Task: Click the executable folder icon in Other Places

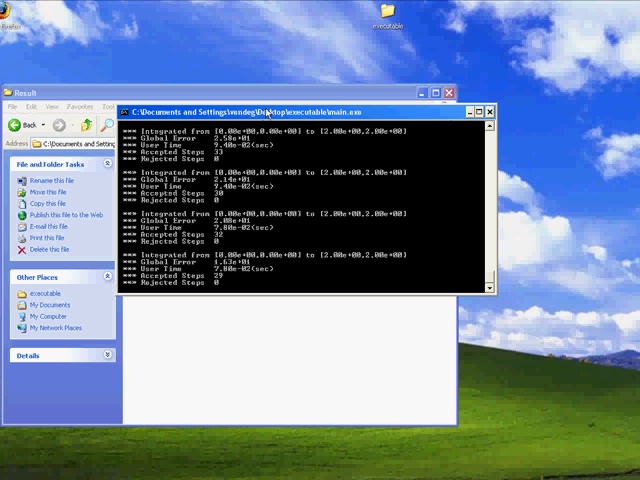Action: coord(22,293)
